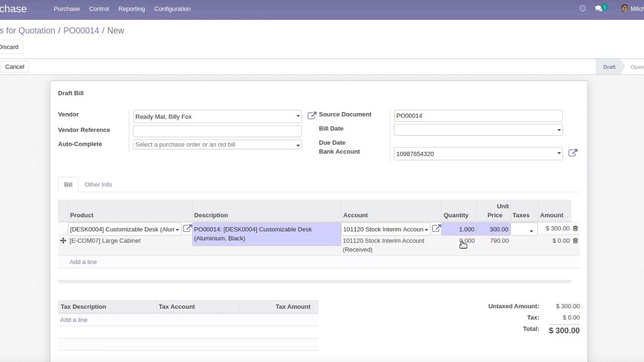This screenshot has width=644, height=362.
Task: Edit the Unit Price 300.00 field
Action: (x=494, y=229)
